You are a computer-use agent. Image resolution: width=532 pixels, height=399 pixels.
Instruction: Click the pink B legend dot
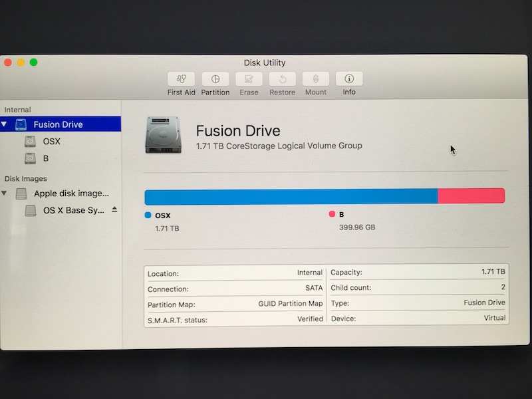pyautogui.click(x=332, y=213)
